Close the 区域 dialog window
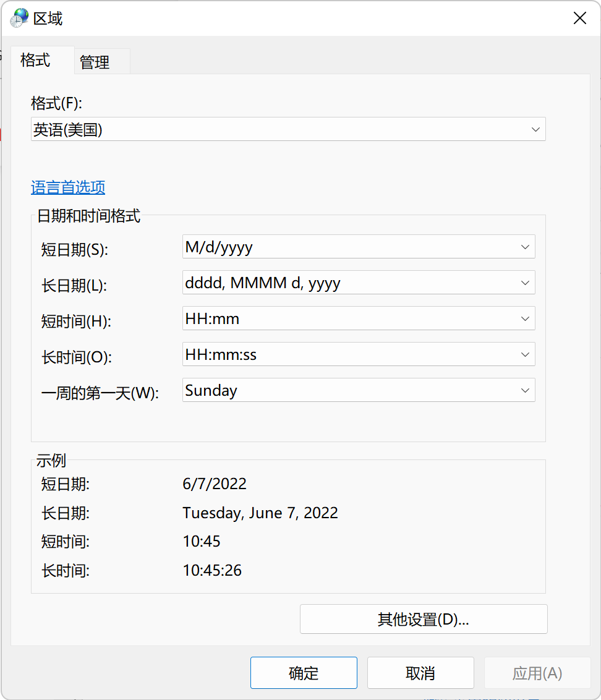Viewport: 601px width, 700px height. pos(579,19)
